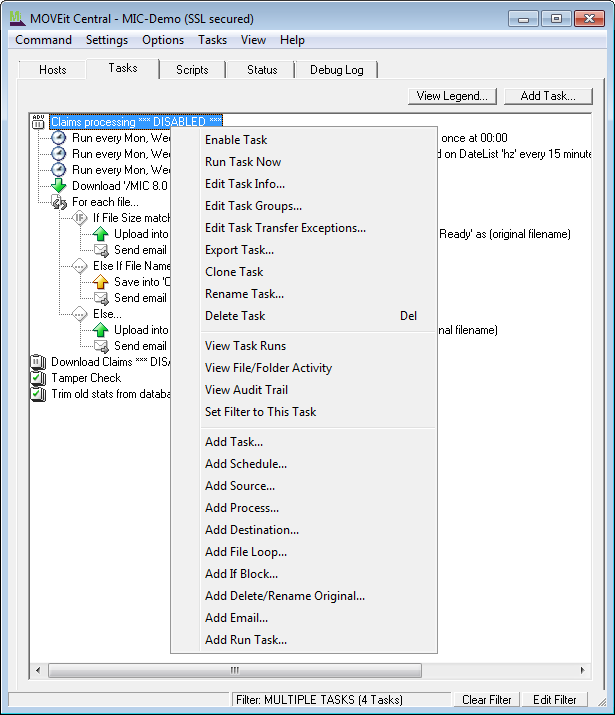This screenshot has width=615, height=715.
Task: Click the Download Claims disabled task icon
Action: [38, 362]
